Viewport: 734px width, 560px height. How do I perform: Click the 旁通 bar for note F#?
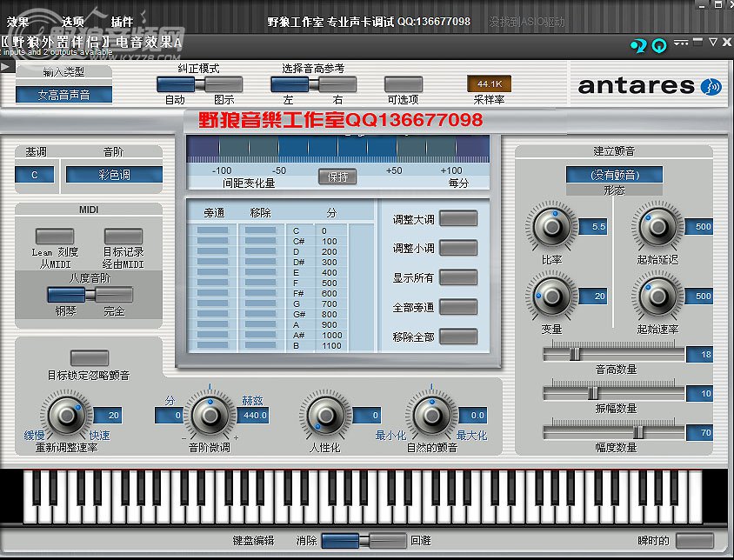tap(212, 293)
